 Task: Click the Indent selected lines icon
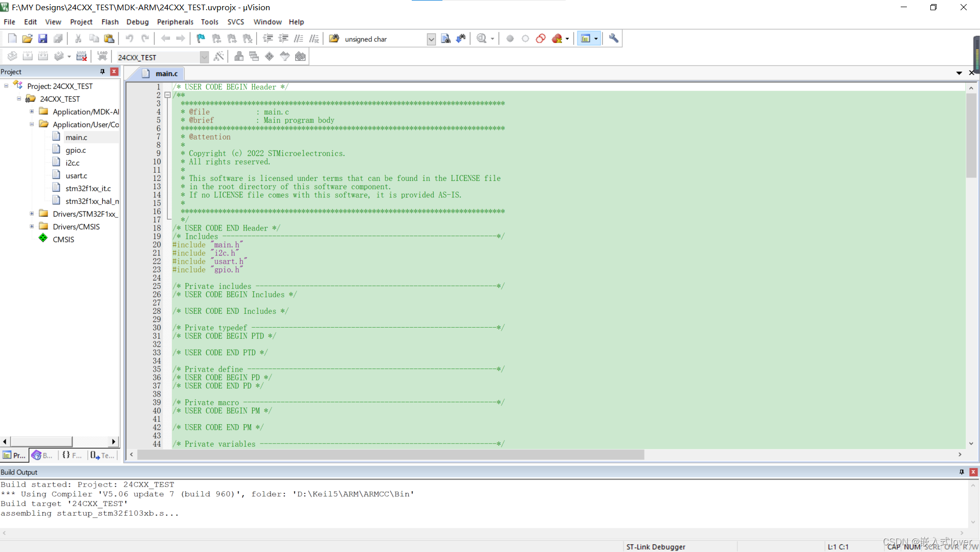pos(268,39)
